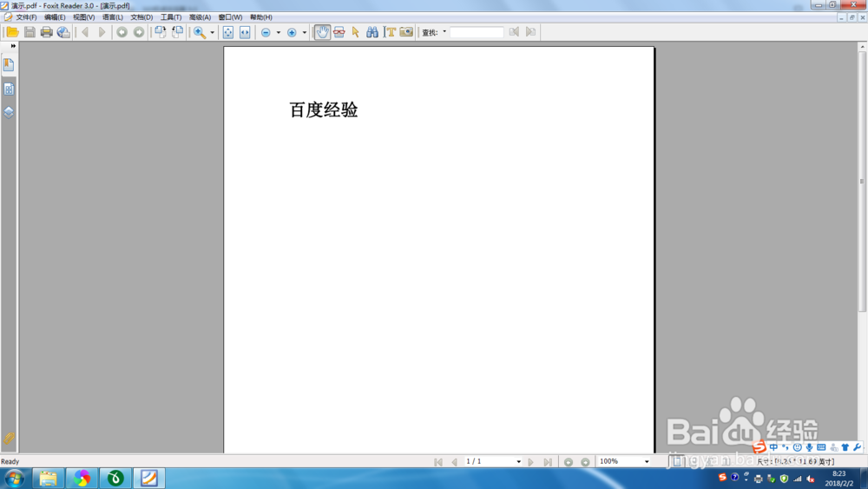Click the rotate page counterclockwise icon
The height and width of the screenshot is (489, 868).
pyautogui.click(x=177, y=32)
